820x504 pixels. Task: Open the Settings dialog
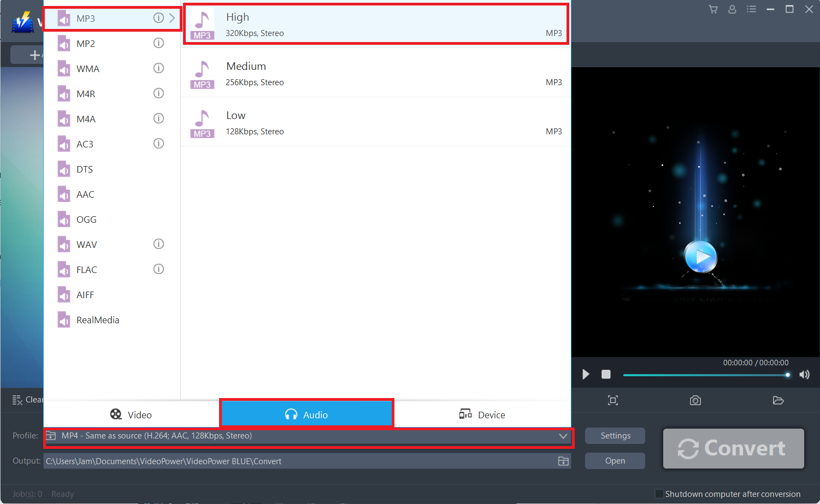coord(615,436)
